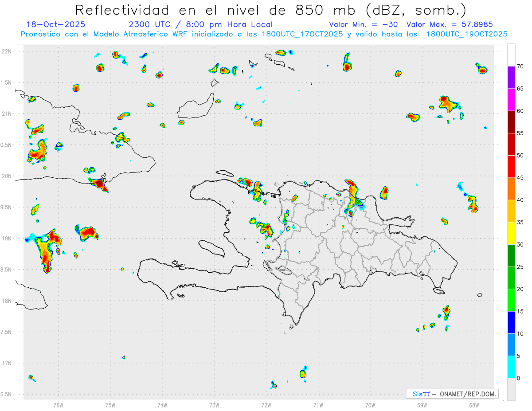Click the latitude axis label "22N"
532x411 pixels.
[x=8, y=51]
